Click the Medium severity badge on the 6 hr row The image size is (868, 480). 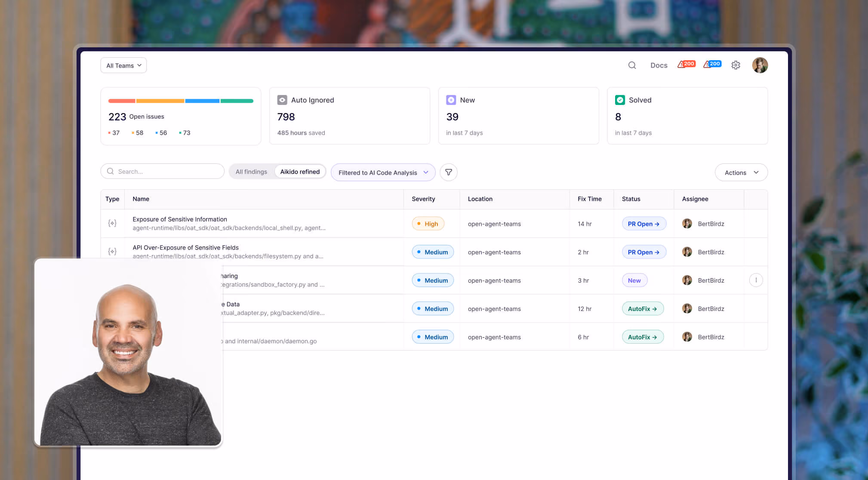tap(433, 337)
